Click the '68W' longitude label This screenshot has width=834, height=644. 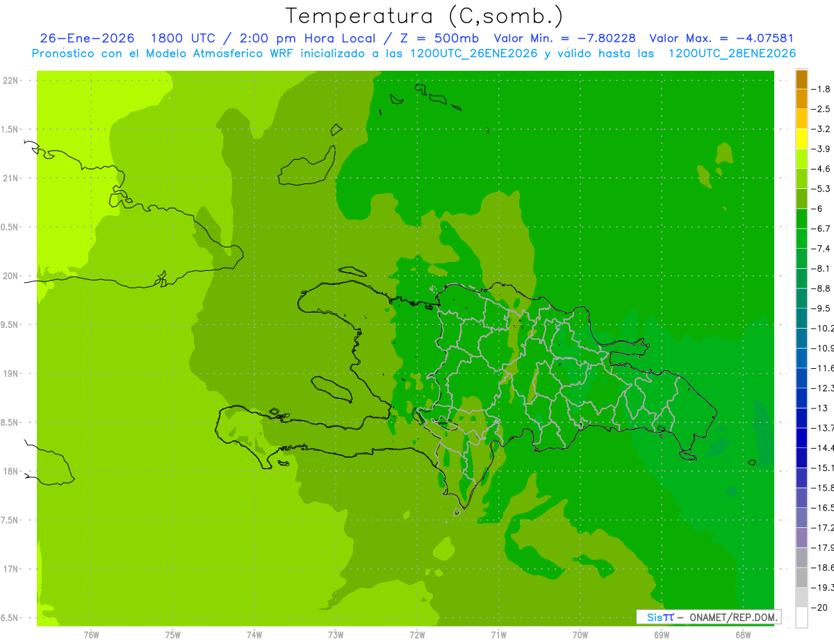point(743,634)
